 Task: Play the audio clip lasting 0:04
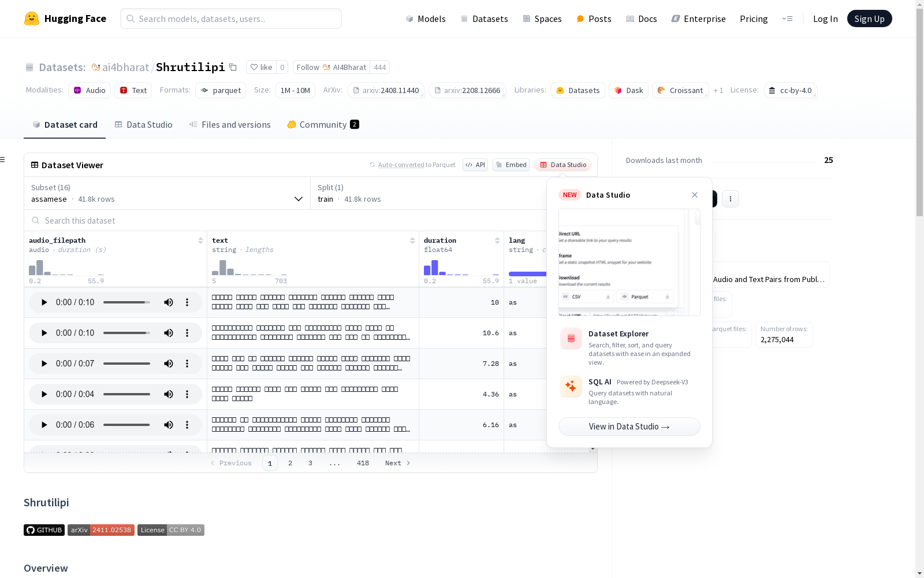pyautogui.click(x=44, y=394)
